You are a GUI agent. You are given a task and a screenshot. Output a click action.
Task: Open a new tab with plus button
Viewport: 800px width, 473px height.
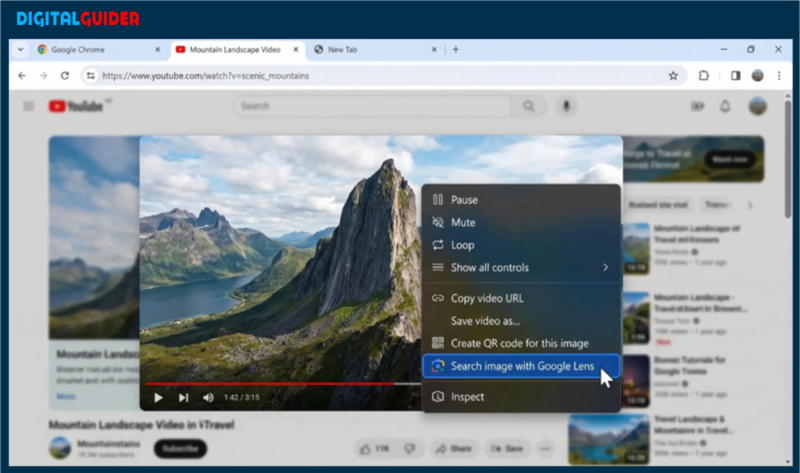coord(456,49)
